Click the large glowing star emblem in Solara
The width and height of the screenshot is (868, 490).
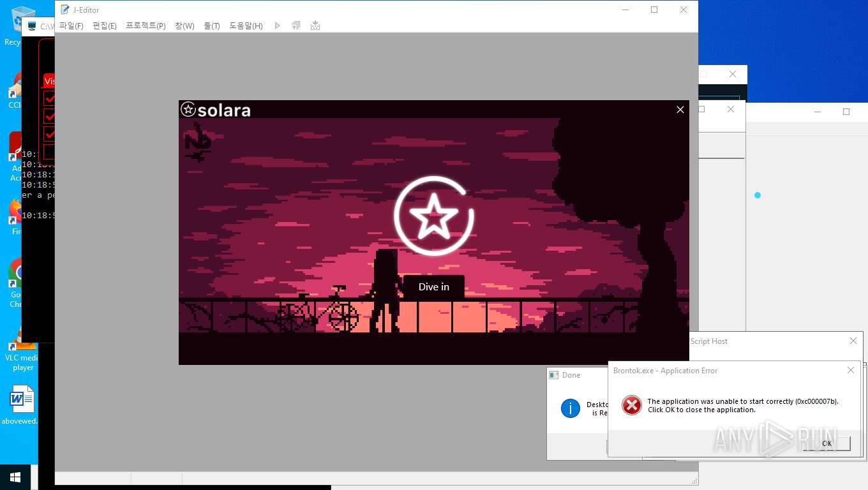434,216
